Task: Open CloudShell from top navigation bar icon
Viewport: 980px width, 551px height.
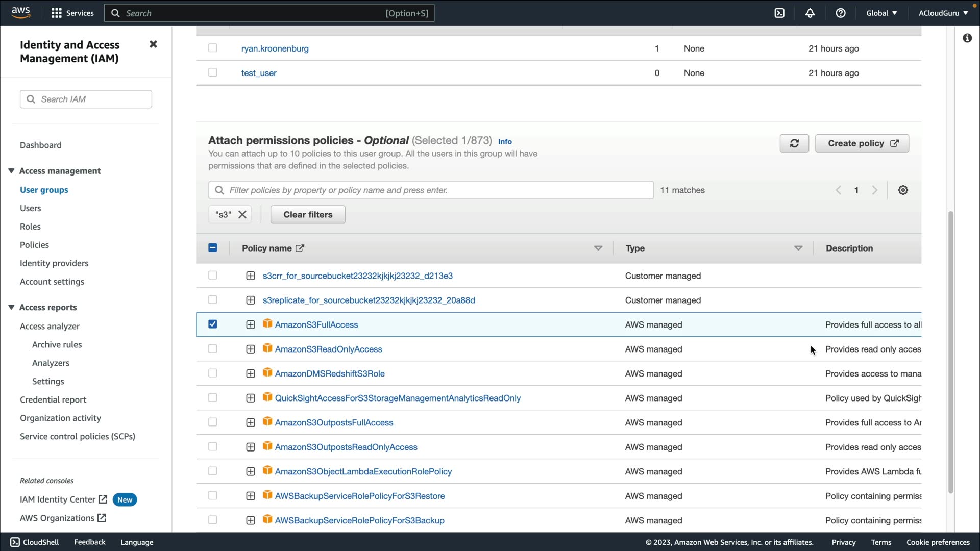Action: pyautogui.click(x=779, y=13)
